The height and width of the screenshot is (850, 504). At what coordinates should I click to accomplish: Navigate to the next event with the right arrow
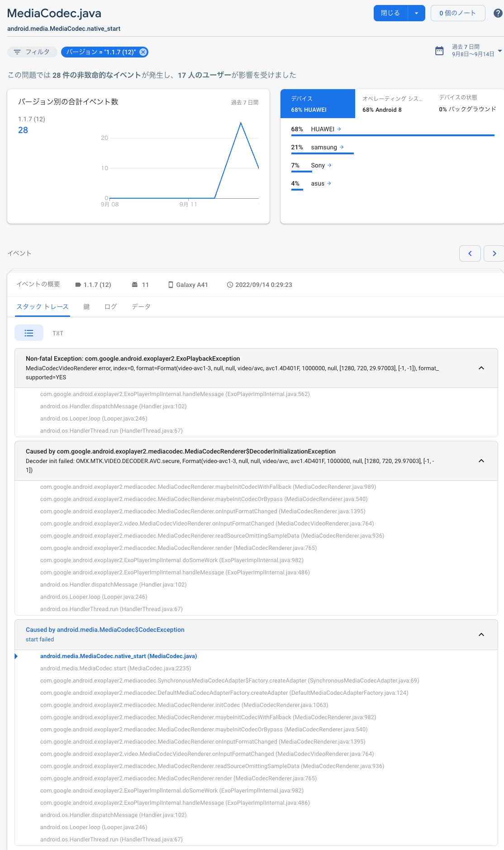[494, 253]
